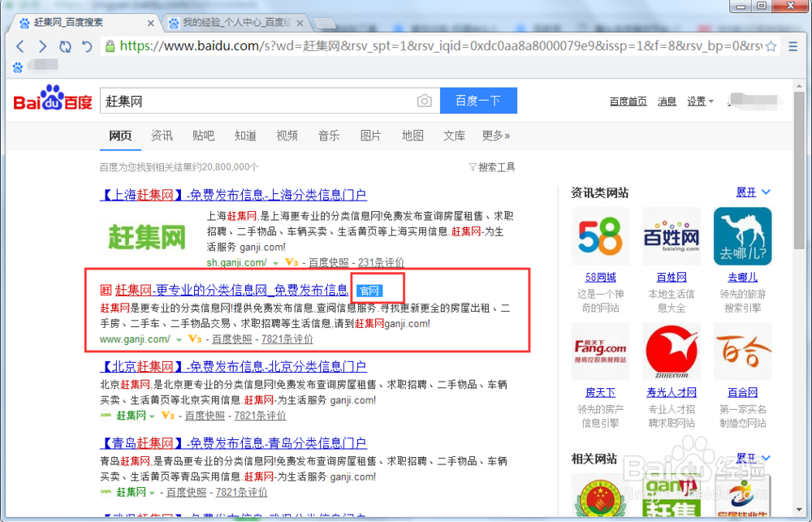
Task: Open 百度快照 for www.ganji.com result
Action: coord(231,339)
